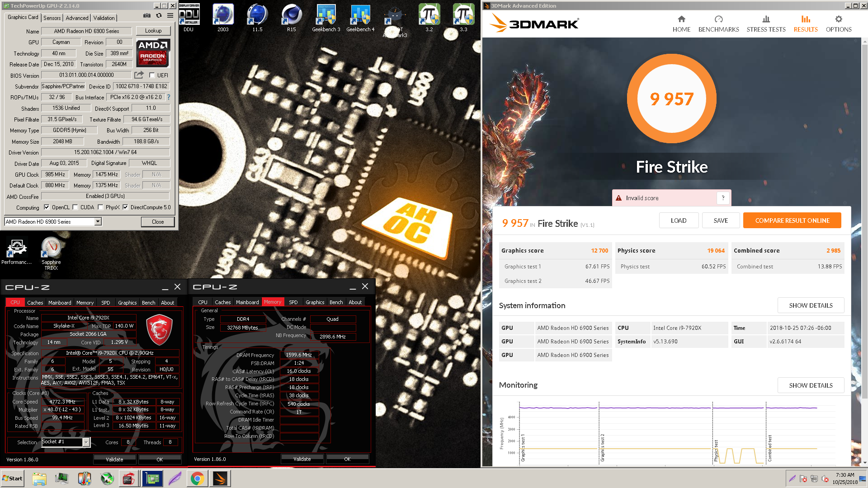
Task: Open the DDU desktop shortcut
Action: coord(189,18)
